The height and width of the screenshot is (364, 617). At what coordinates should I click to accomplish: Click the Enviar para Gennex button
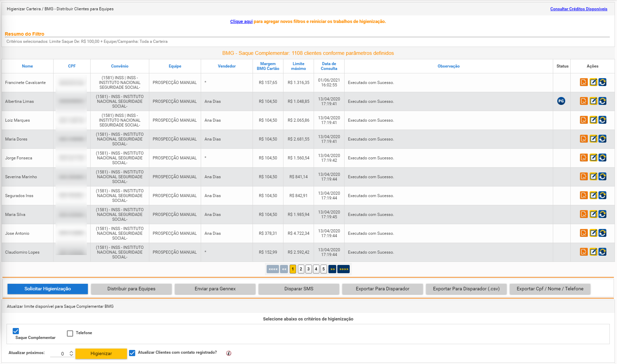pyautogui.click(x=215, y=289)
